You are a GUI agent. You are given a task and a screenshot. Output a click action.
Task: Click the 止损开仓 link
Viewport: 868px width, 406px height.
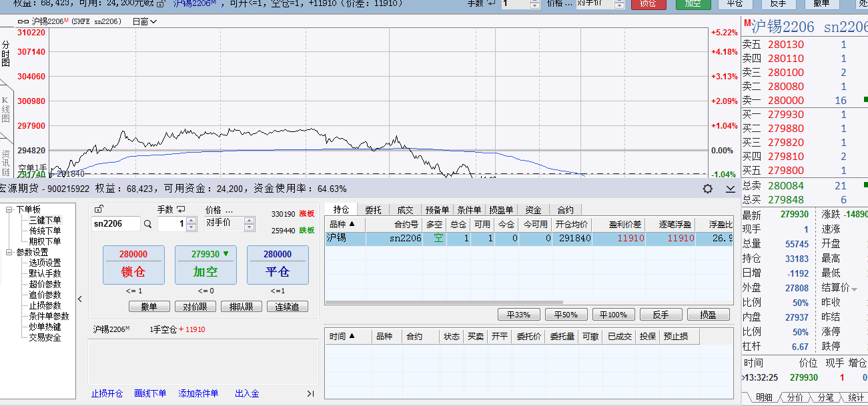107,394
